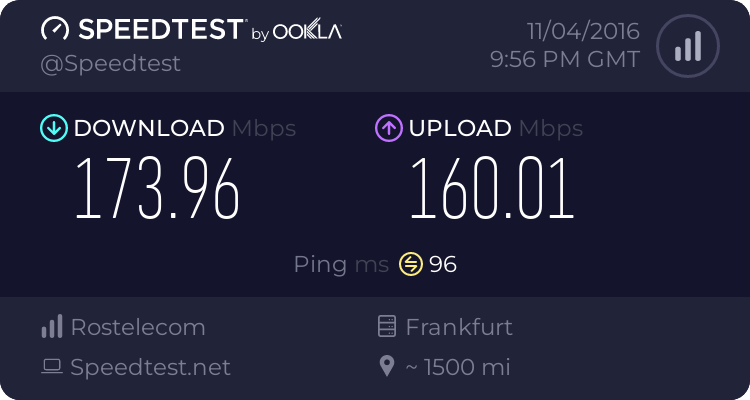
Task: Click the upload arrow icon
Action: coord(388,128)
